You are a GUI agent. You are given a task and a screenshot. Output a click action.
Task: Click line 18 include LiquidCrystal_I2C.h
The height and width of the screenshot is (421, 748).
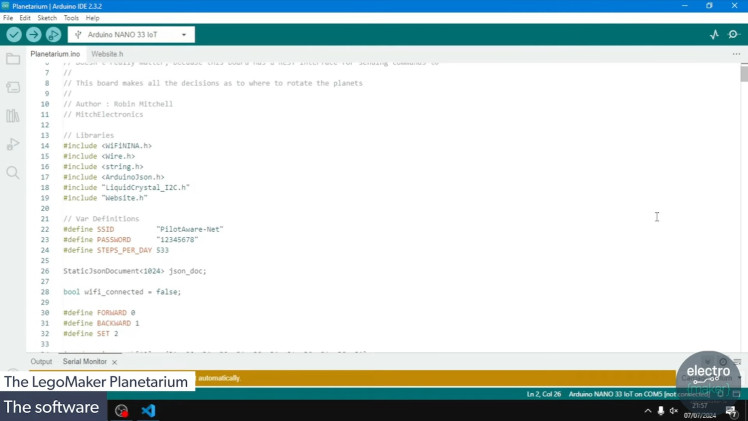pyautogui.click(x=126, y=187)
